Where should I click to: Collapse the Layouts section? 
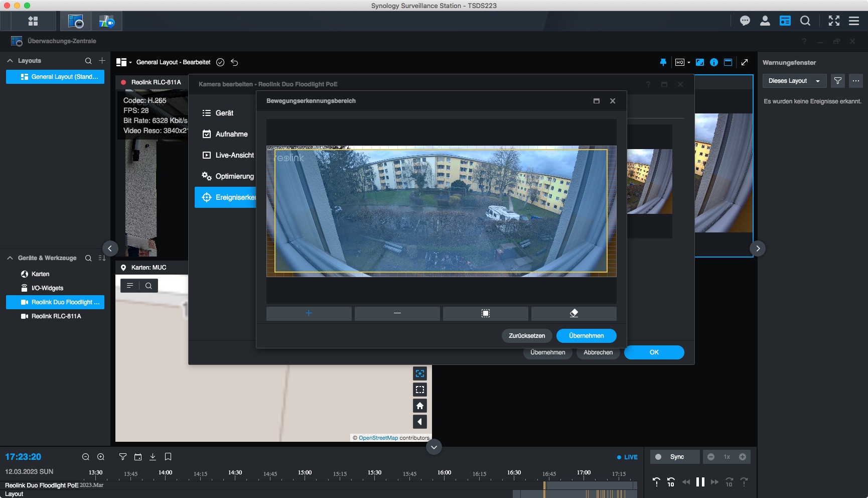pyautogui.click(x=10, y=61)
